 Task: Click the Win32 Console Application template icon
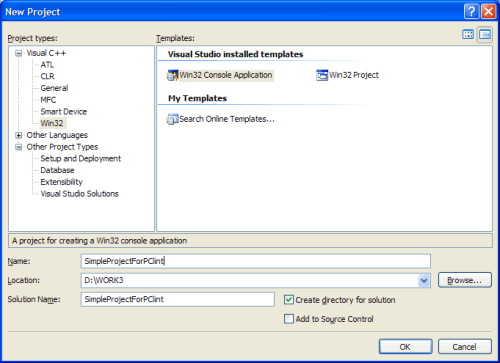point(173,75)
